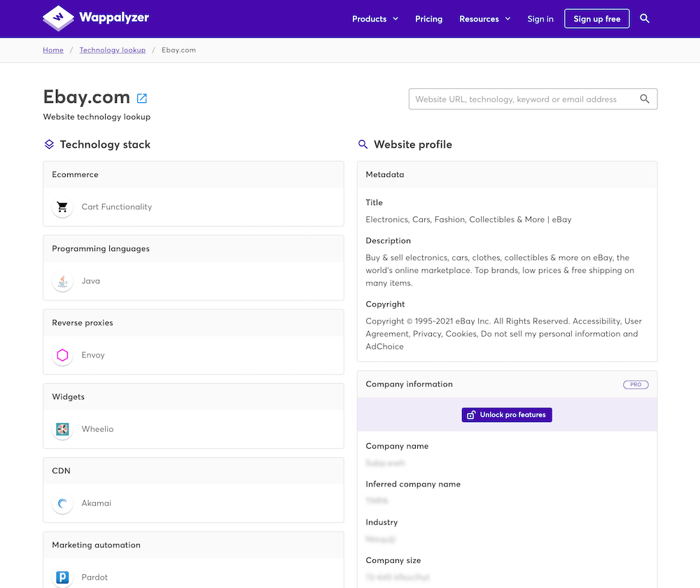Open the Akamai technology link
Image resolution: width=700 pixels, height=588 pixels.
(97, 503)
